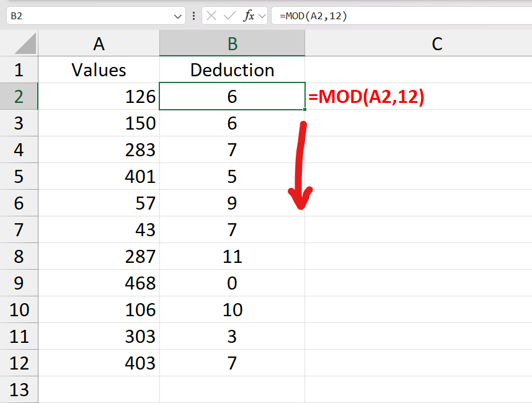Select Deduction value 9 beside 57
This screenshot has height=403, width=532.
point(232,203)
